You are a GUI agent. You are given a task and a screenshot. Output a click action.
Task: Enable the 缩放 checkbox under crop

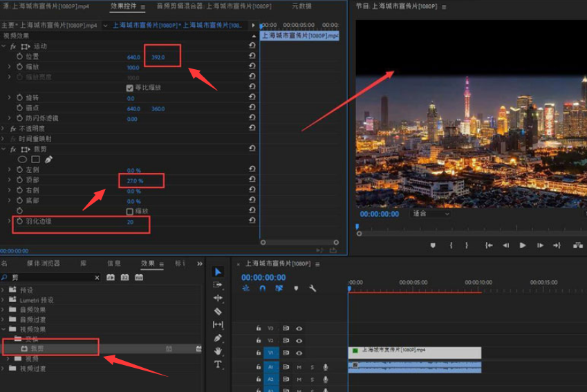pos(130,212)
